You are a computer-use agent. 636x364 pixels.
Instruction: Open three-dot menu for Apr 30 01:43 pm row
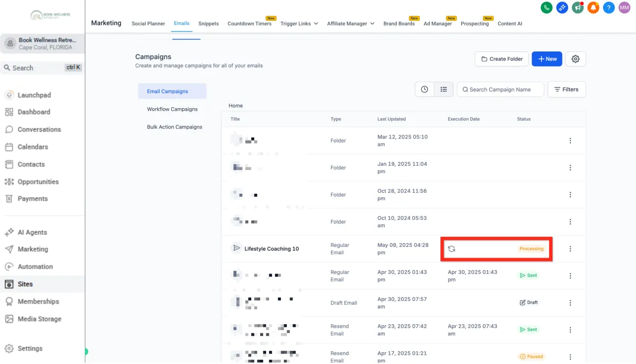(x=570, y=276)
